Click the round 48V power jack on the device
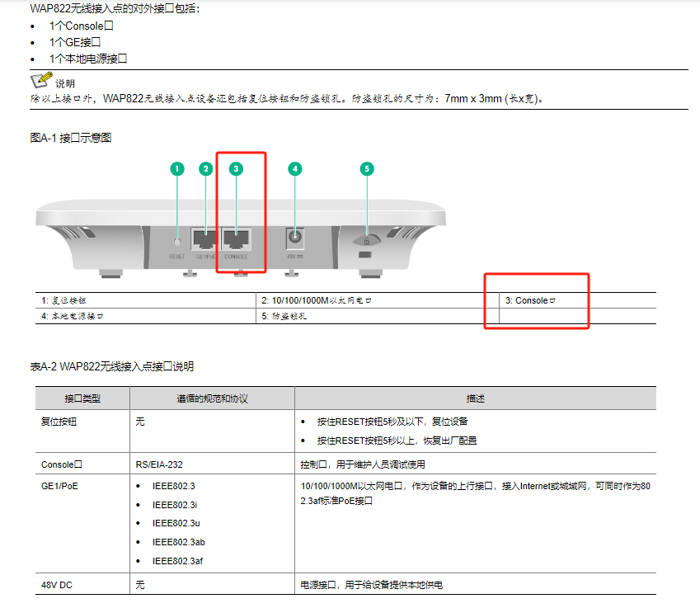700x608 pixels. click(x=294, y=237)
